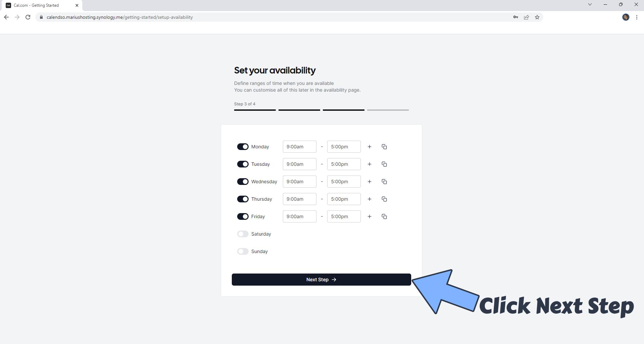Turn on the Sunday availability toggle
The width and height of the screenshot is (644, 344).
(x=243, y=251)
